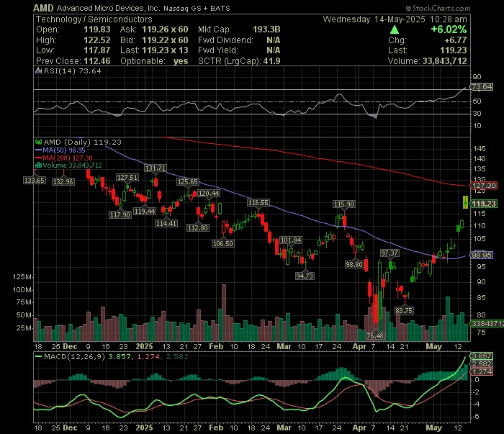504x434 pixels.
Task: Click the blue 98.95 MA(50) axis tag
Action: [481, 255]
